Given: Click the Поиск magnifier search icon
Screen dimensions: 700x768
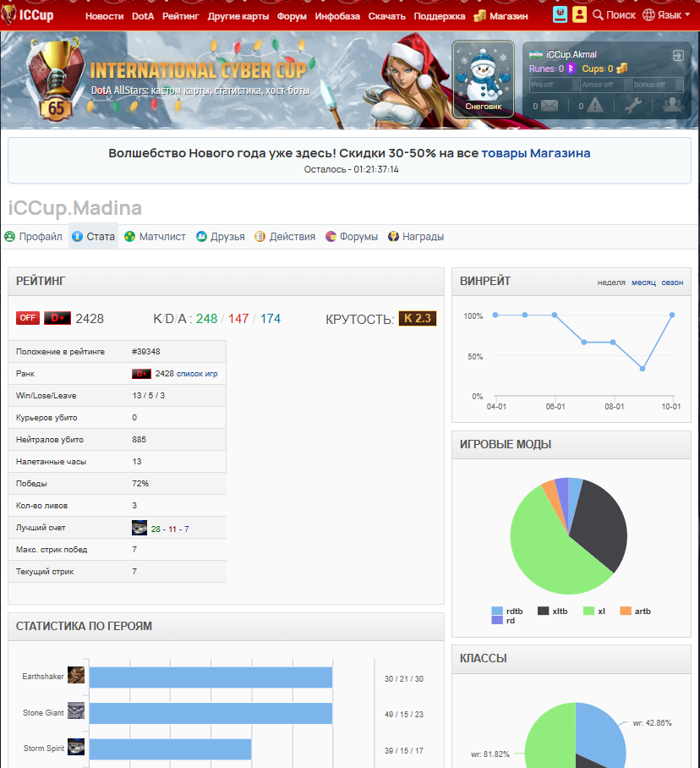Looking at the screenshot, I should [598, 15].
